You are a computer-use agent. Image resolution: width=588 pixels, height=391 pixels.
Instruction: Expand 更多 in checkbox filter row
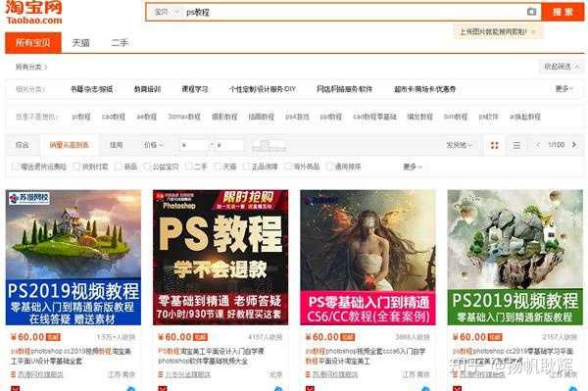pyautogui.click(x=413, y=167)
